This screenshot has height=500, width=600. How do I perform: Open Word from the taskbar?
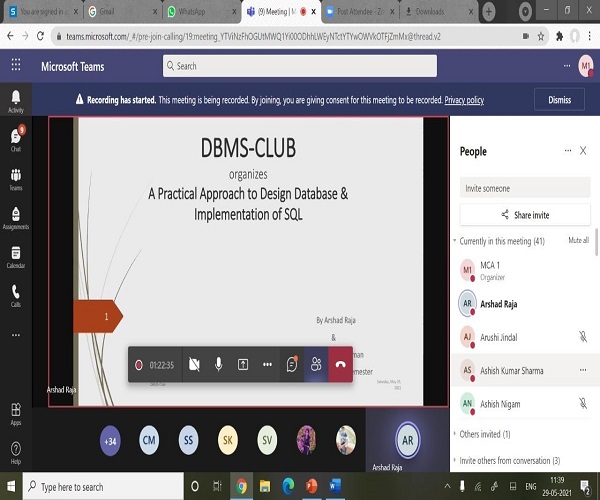(335, 486)
